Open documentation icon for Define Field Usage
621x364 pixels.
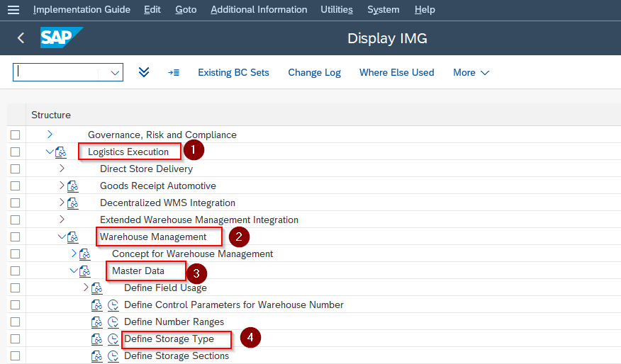click(x=97, y=288)
